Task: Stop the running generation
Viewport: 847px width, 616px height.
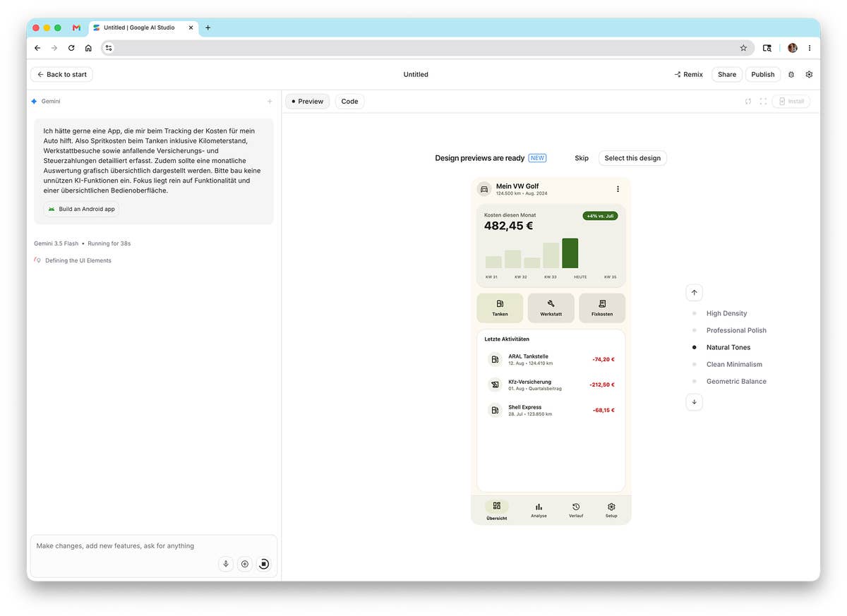Action: (x=263, y=564)
